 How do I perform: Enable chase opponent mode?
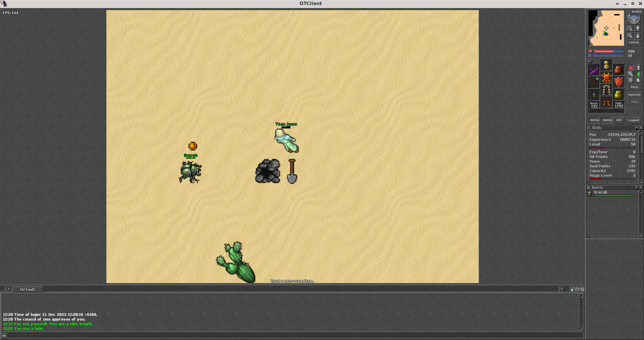pyautogui.click(x=638, y=74)
